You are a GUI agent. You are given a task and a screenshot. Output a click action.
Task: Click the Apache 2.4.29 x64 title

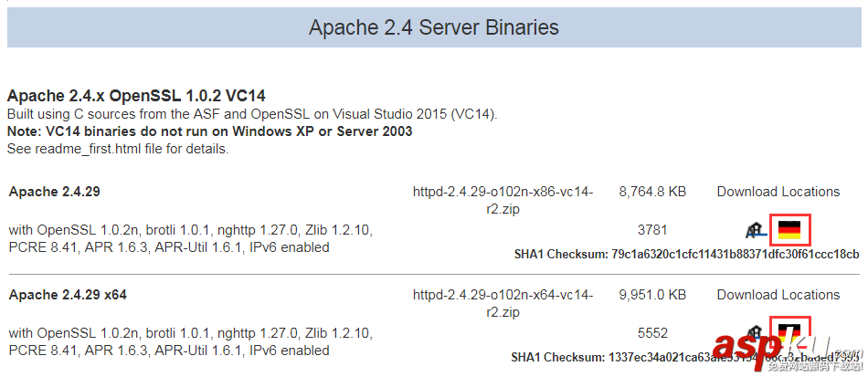pos(67,295)
